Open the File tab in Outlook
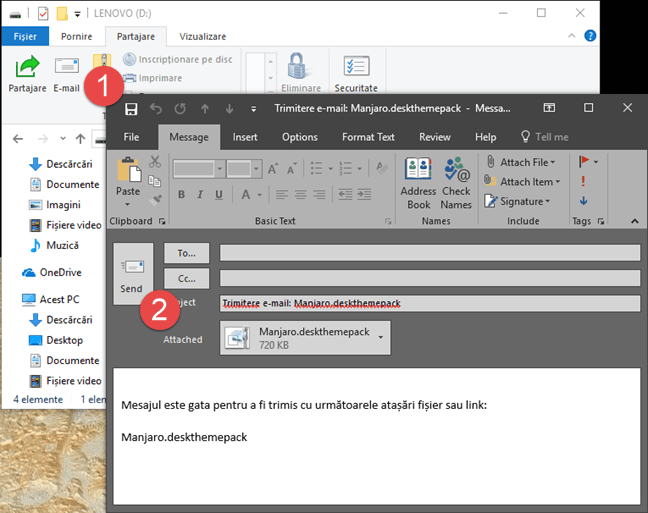This screenshot has height=513, width=648. (x=131, y=137)
